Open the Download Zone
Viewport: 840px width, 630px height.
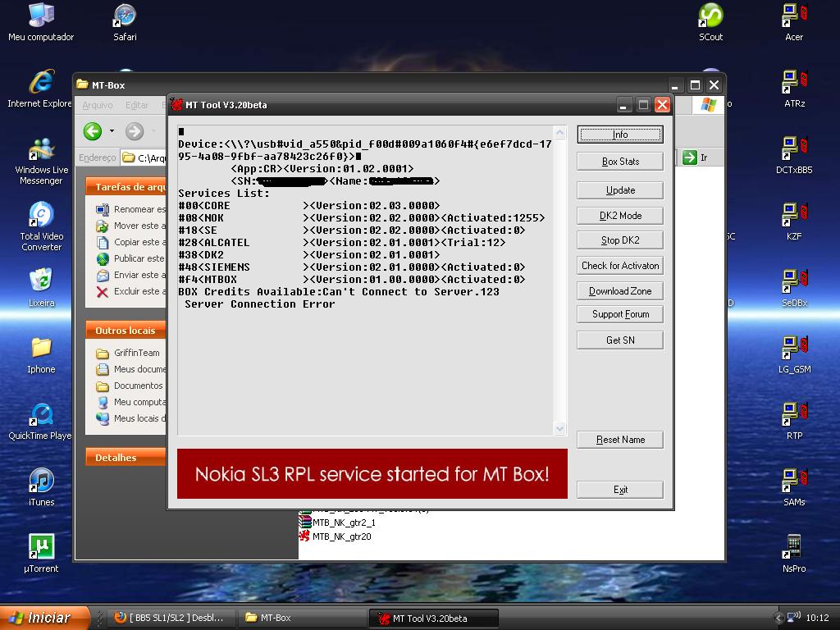click(620, 291)
